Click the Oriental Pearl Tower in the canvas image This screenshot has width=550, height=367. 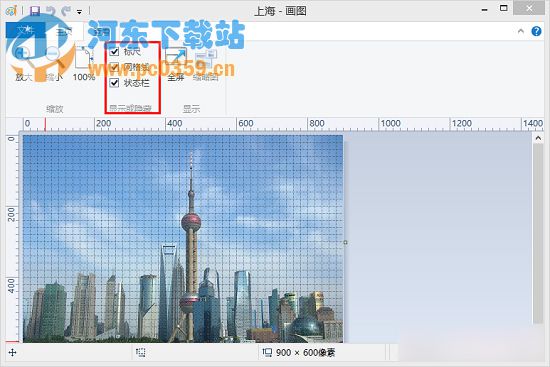click(x=191, y=246)
